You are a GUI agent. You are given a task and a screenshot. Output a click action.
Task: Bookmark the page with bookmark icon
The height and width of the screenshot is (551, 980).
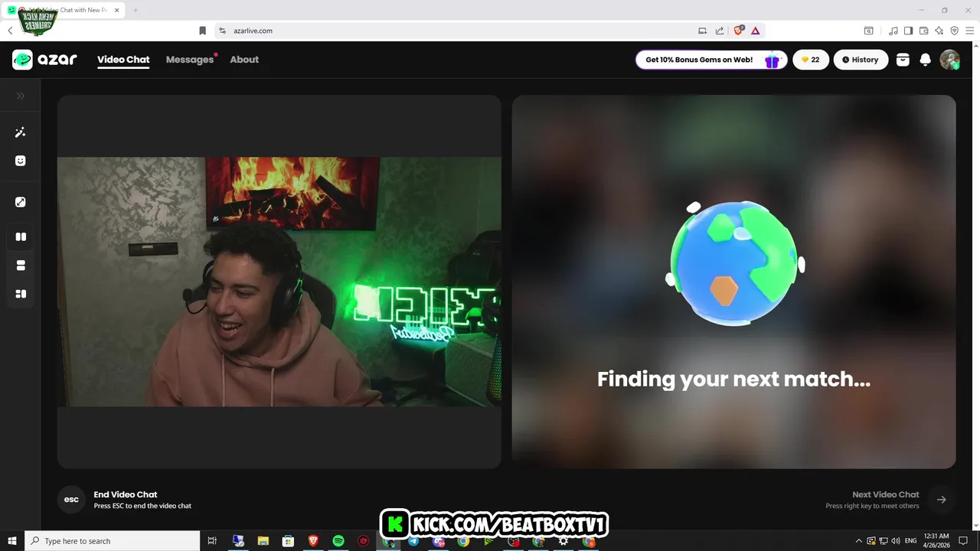coord(202,31)
